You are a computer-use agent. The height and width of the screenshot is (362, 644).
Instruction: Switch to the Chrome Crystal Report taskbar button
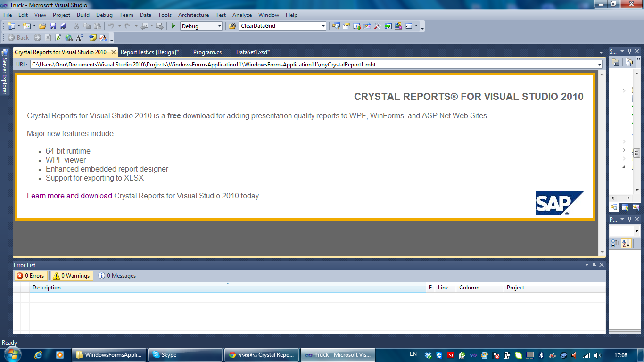[x=262, y=355]
